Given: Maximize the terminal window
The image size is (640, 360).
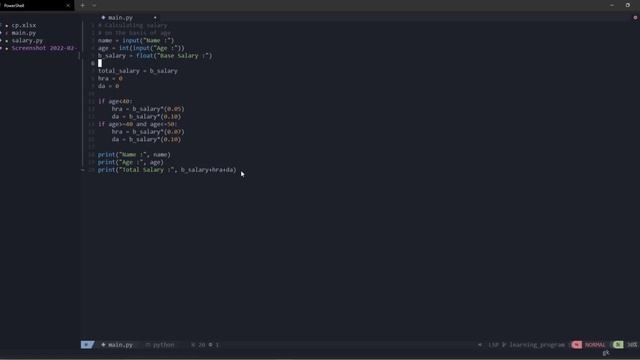Looking at the screenshot, I should point(627,5).
